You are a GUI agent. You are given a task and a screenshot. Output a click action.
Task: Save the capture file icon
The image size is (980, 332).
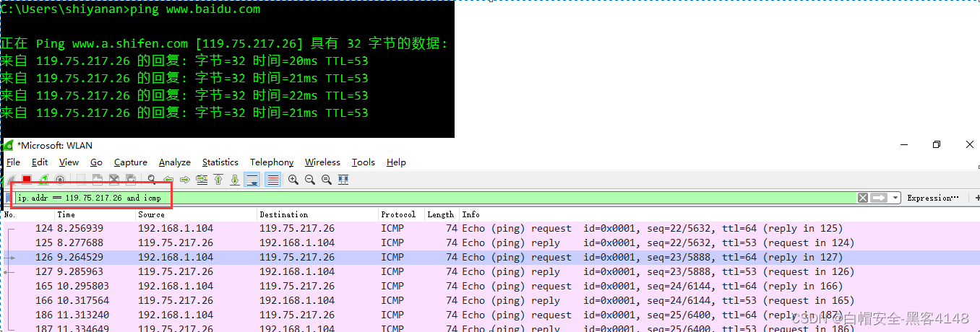[97, 180]
